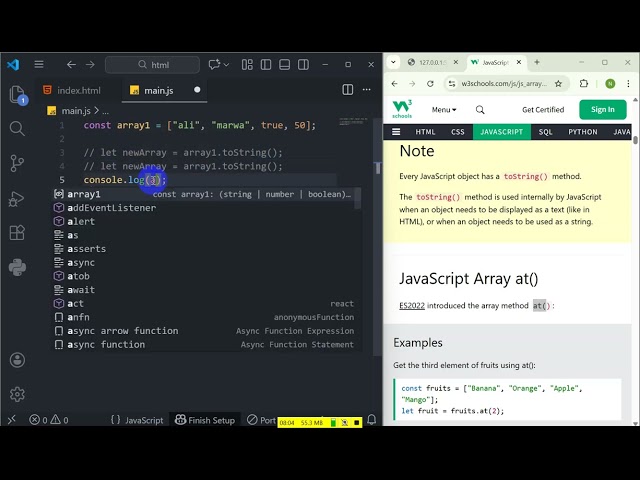Open the w3schools search magnifier
The width and height of the screenshot is (640, 480).
[x=480, y=110]
